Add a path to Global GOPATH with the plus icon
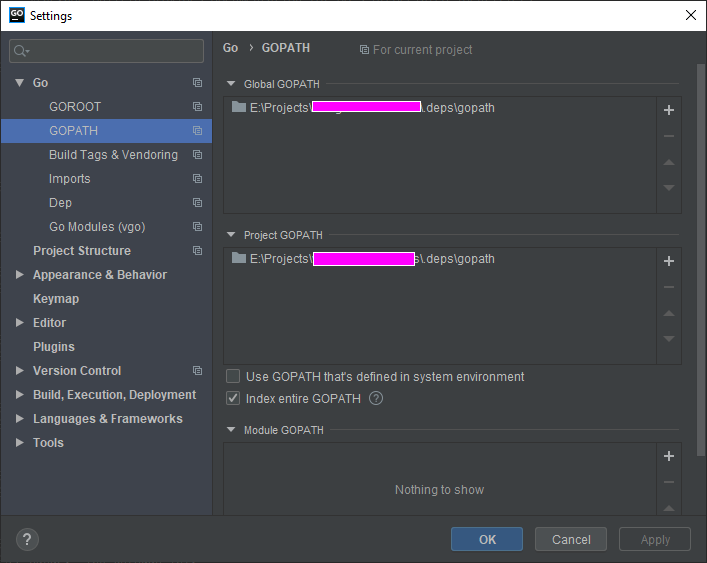This screenshot has width=707, height=563. click(669, 110)
